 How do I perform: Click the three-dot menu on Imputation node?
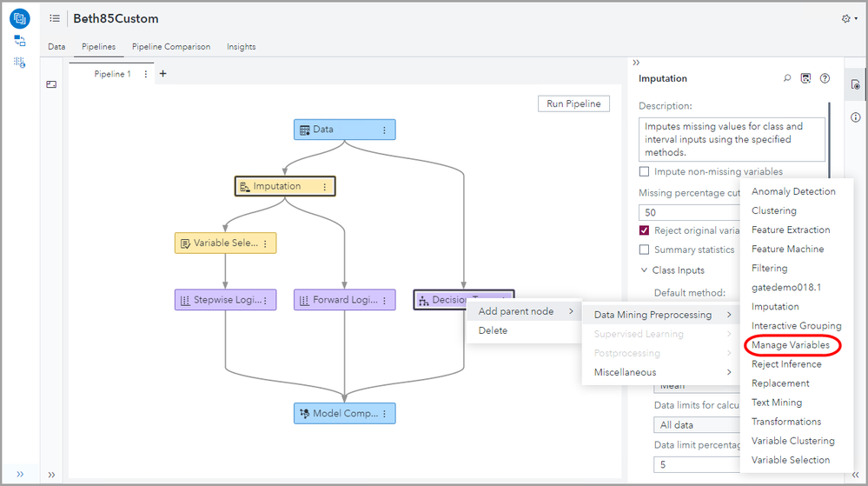(324, 186)
